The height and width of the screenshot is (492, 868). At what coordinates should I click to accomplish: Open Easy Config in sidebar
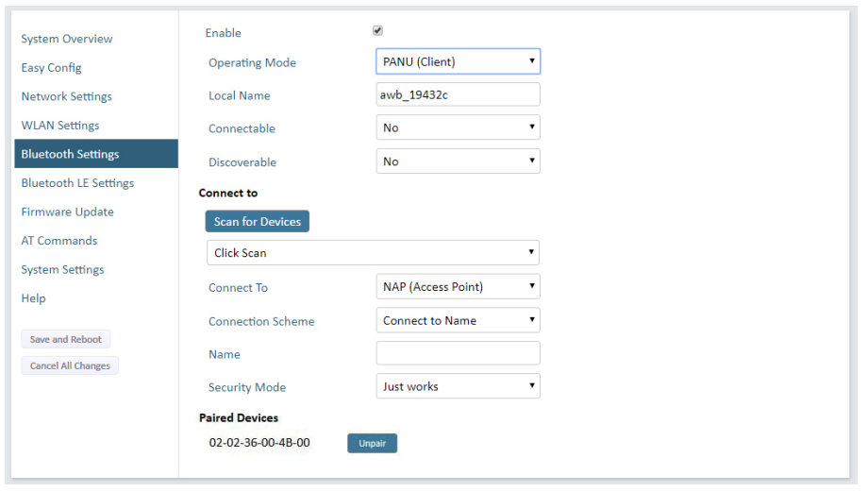coord(52,68)
